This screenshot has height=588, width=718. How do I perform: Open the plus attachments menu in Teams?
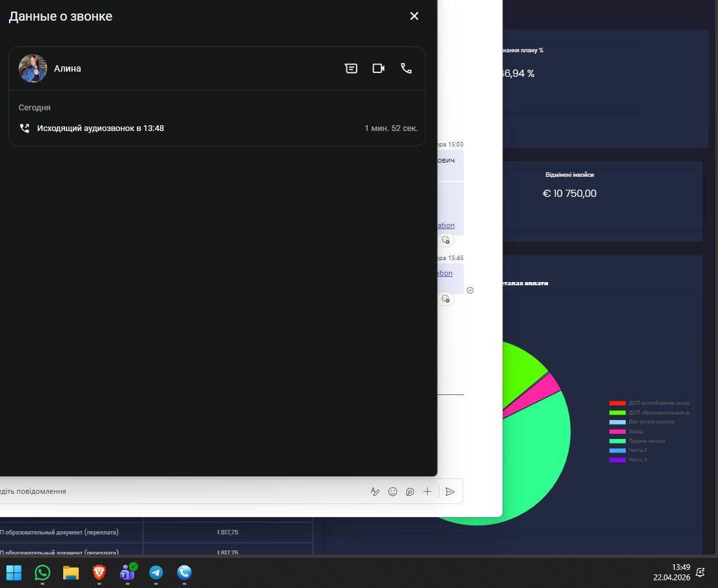pos(427,491)
